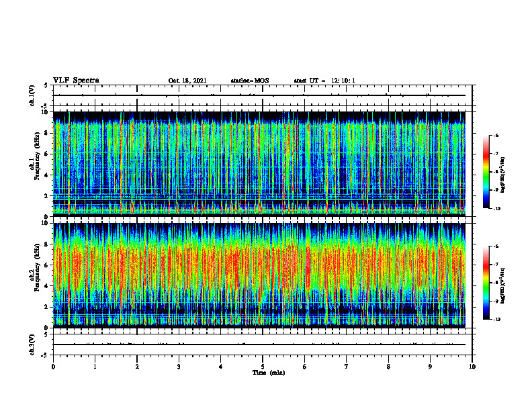Click the ch.2 frequency tick label "4"
The height and width of the screenshot is (411, 532).
pos(47,286)
